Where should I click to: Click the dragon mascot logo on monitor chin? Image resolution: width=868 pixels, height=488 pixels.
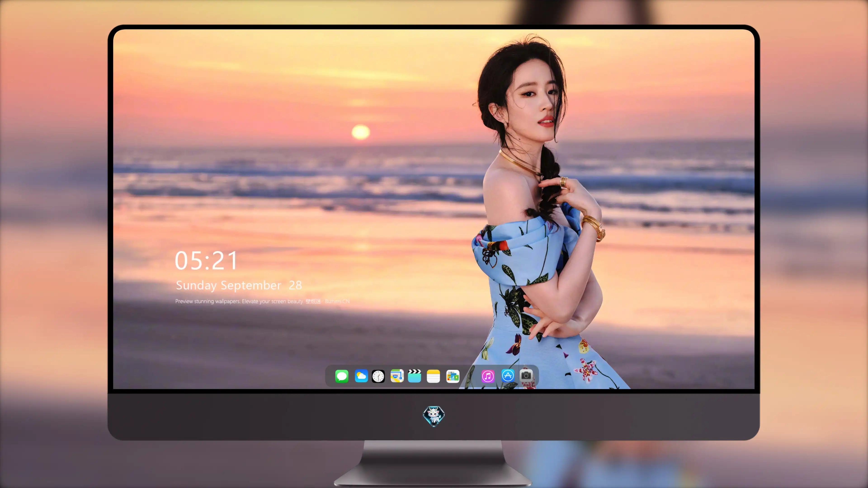pyautogui.click(x=434, y=416)
